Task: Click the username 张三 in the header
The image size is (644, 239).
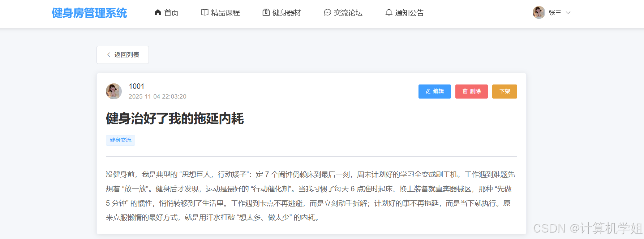Action: coord(555,13)
